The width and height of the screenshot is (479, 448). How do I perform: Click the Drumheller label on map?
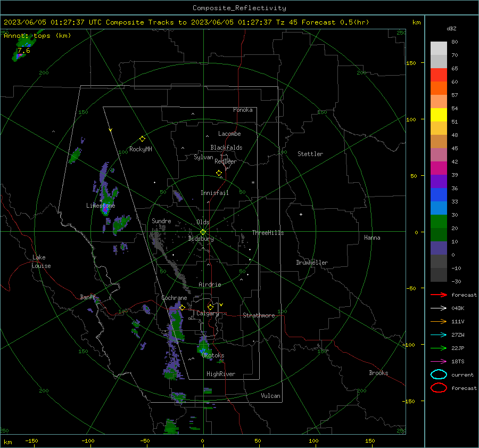(312, 263)
